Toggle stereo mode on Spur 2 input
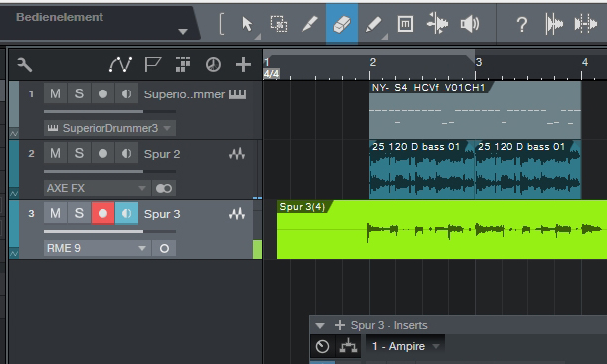The width and height of the screenshot is (607, 364). [x=164, y=188]
